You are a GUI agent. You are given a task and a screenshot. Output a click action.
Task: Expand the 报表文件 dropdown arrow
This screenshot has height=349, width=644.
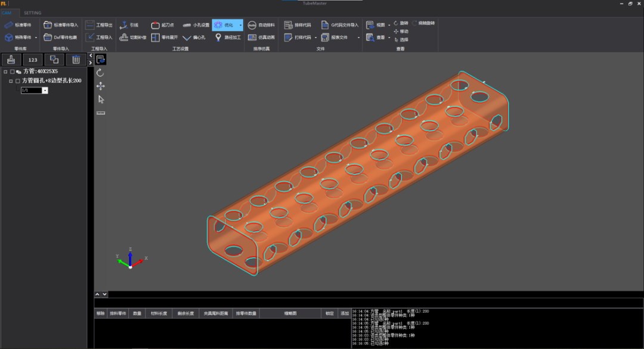click(358, 38)
